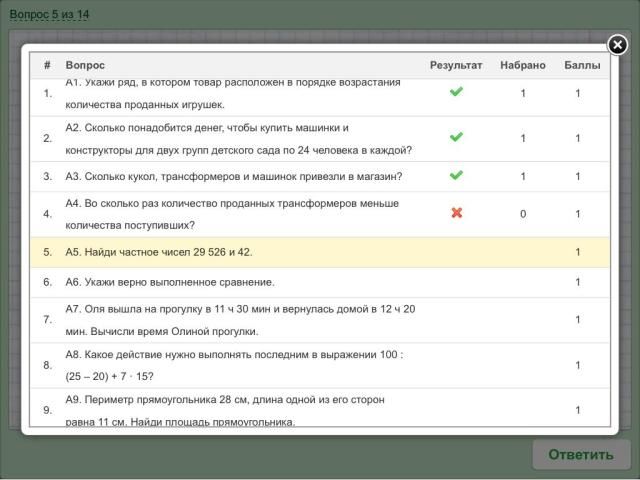Screen dimensions: 640x480
Task: Open question A2 about машинки и конструкторы
Action: (238, 139)
